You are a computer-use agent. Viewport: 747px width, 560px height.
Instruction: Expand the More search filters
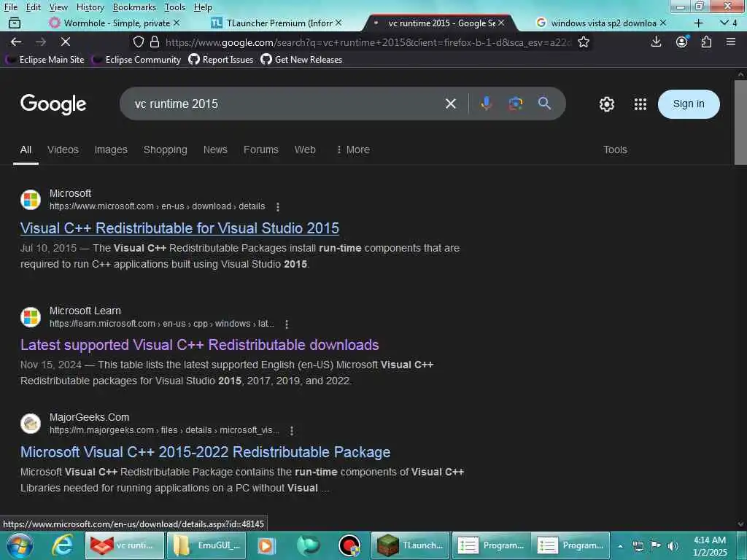point(353,149)
